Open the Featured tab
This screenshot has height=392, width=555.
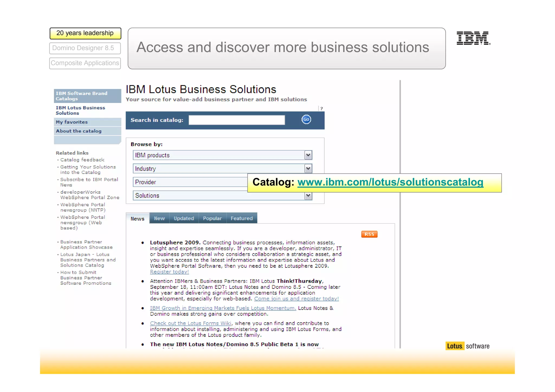242,218
